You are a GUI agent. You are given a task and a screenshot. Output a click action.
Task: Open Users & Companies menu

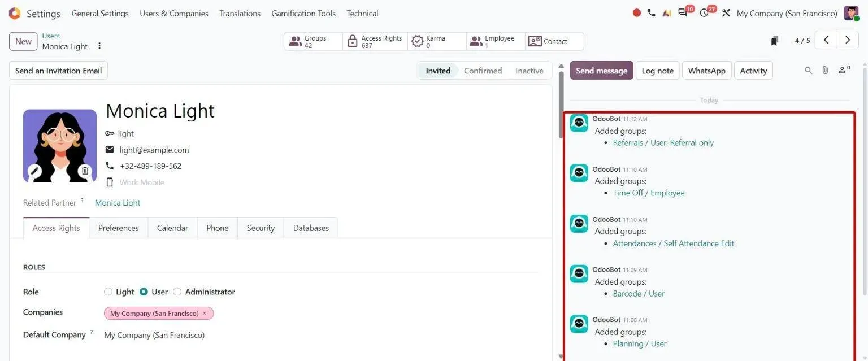174,13
